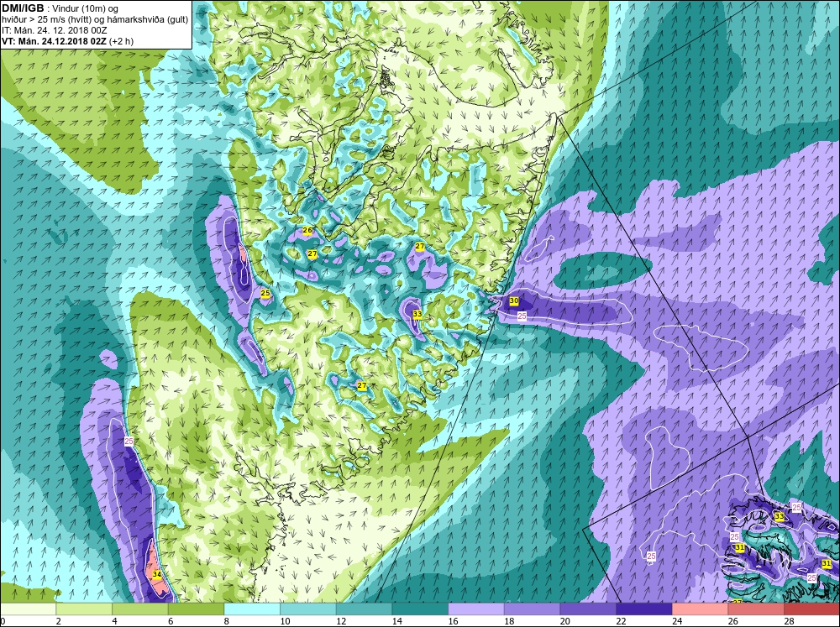Screen dimensions: 840x627
Task: Click the '16' scale label
Action: click(453, 621)
